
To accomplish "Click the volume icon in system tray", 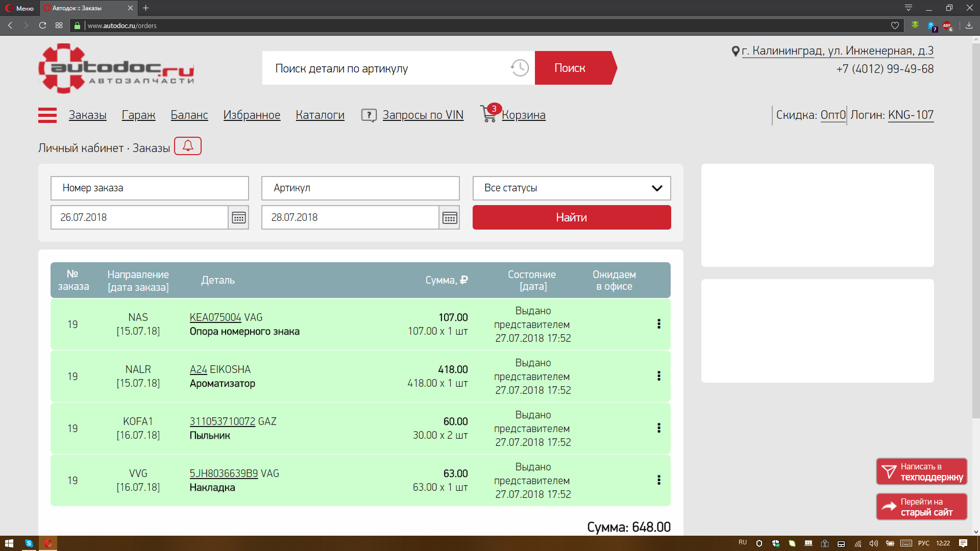I will pos(874,543).
